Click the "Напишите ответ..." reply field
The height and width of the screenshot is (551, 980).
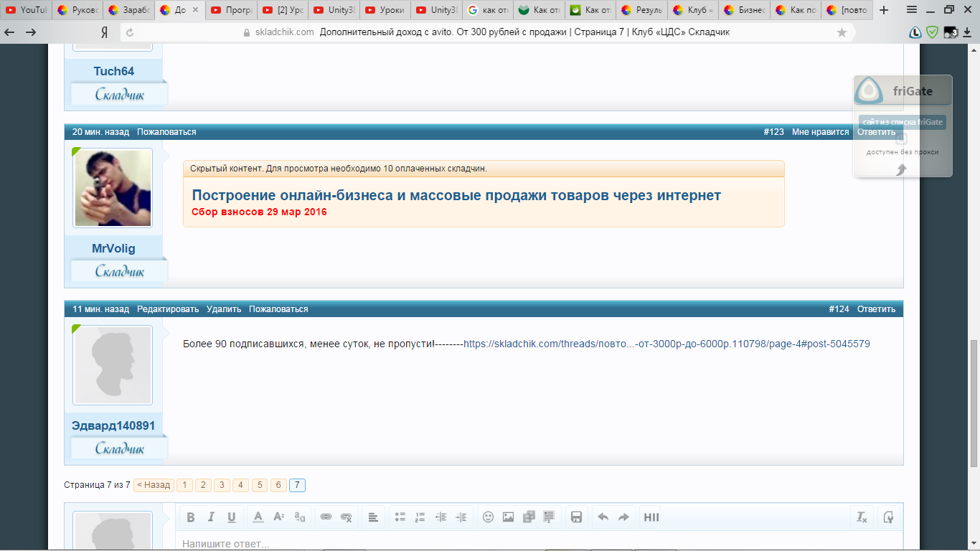[x=539, y=542]
